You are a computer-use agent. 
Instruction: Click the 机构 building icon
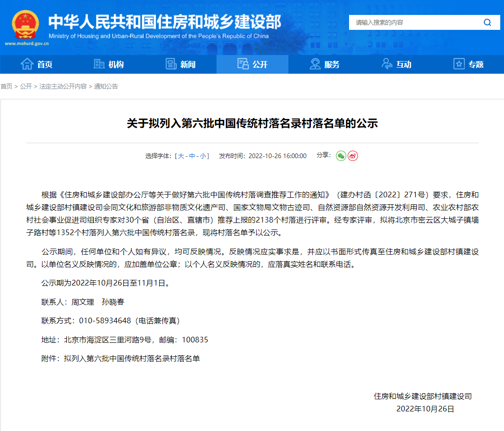[99, 64]
